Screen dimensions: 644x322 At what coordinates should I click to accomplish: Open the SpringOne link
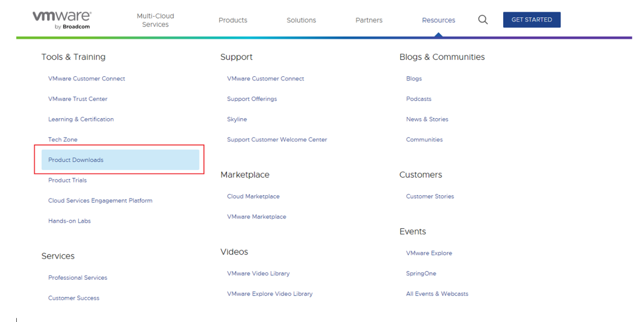421,274
